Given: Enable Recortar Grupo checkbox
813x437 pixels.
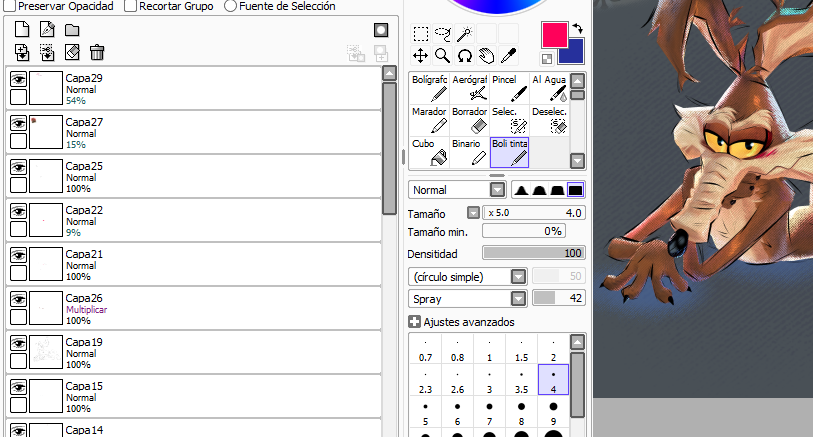Looking at the screenshot, I should pos(131,6).
